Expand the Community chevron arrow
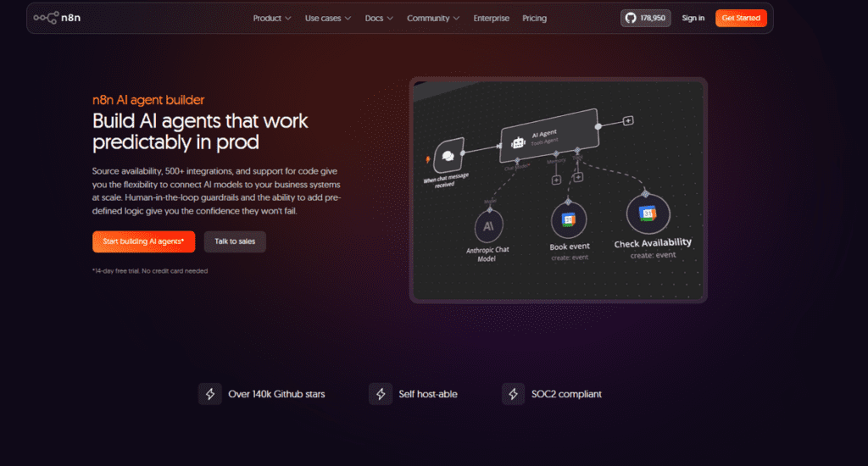The height and width of the screenshot is (466, 868). tap(456, 19)
